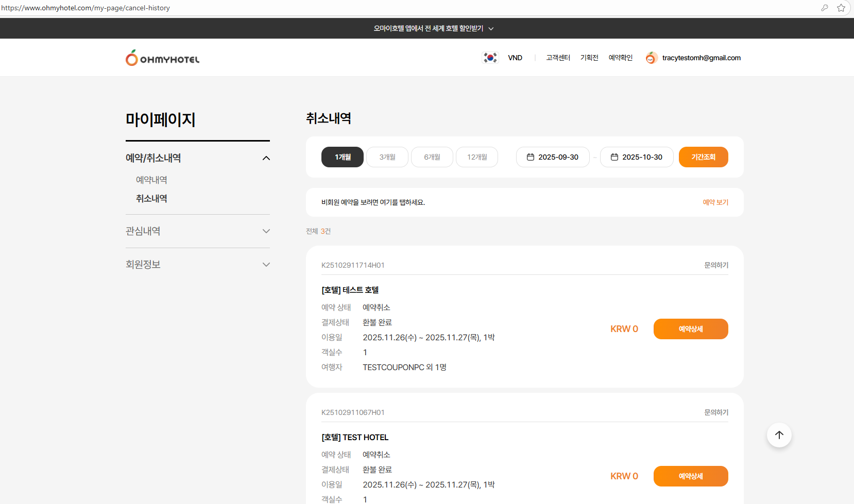Select the 6개월 period filter

[432, 157]
